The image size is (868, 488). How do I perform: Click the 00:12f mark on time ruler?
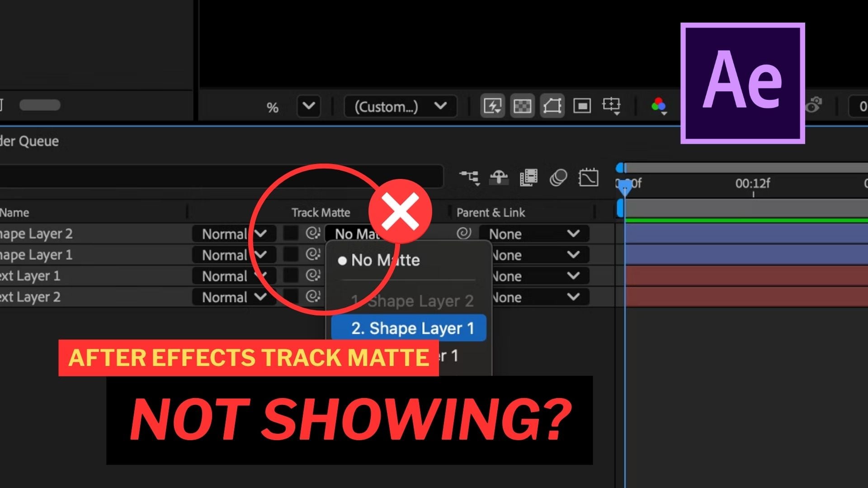pos(753,183)
